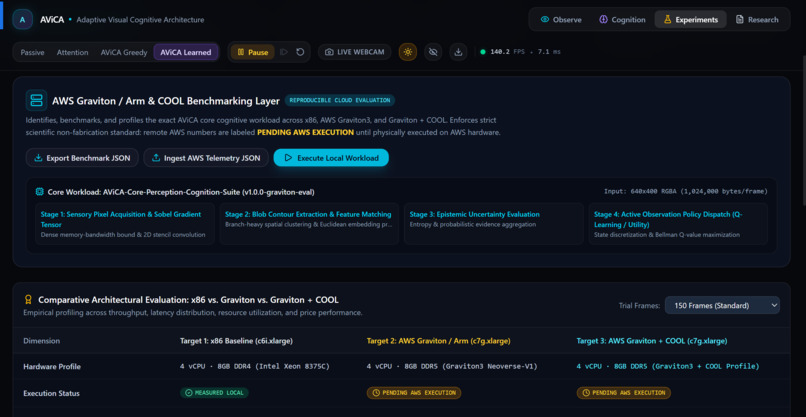Click Pending AWS Execution badge for Graviton/Arm
806x417 pixels.
[414, 393]
